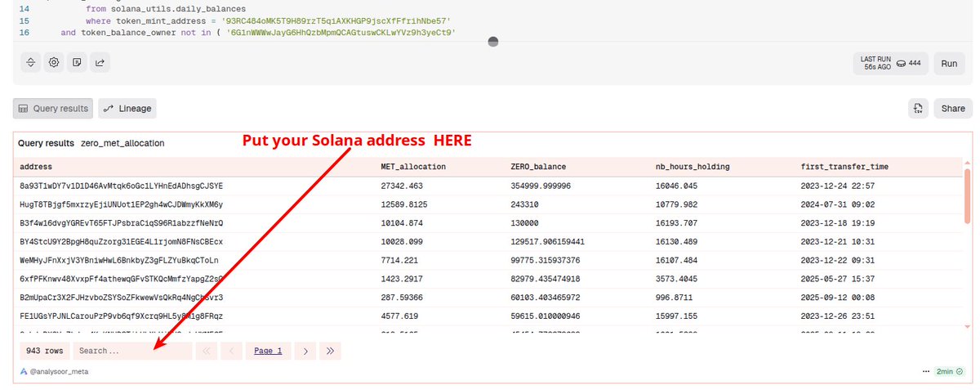Screen dimensions: 980x390
Task: Click ZERO_balance value 99775.315937376
Action: pyautogui.click(x=545, y=260)
